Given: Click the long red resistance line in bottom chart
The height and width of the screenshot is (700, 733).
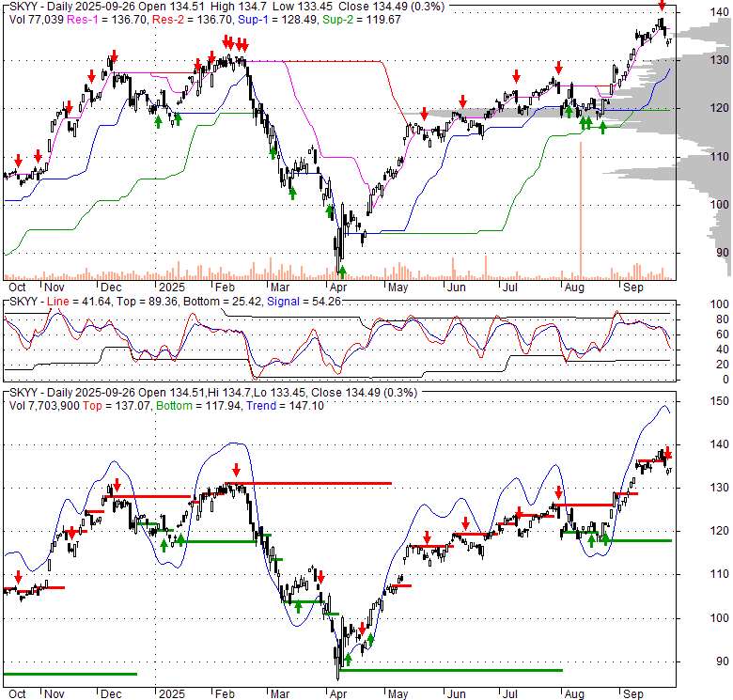Looking at the screenshot, I should click(x=308, y=483).
